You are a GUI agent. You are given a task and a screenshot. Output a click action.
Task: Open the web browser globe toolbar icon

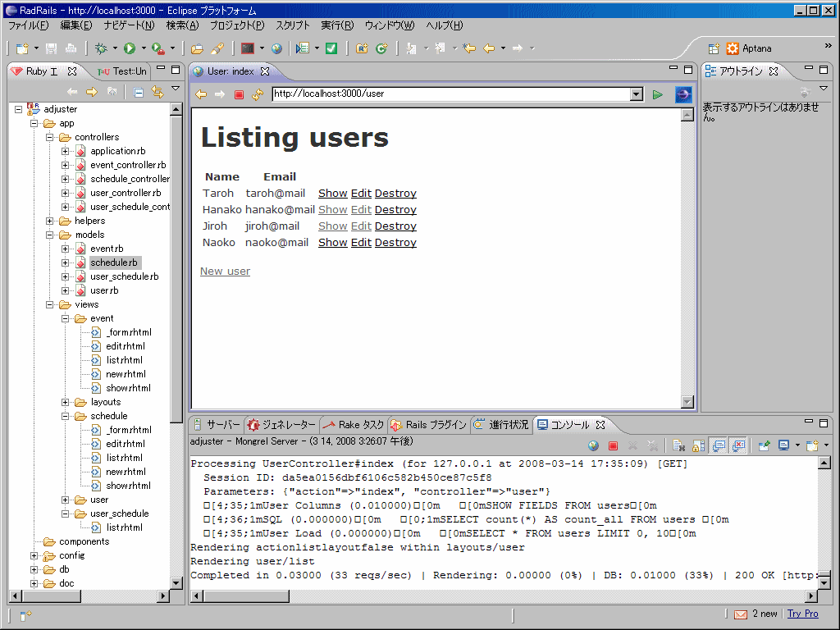point(276,48)
